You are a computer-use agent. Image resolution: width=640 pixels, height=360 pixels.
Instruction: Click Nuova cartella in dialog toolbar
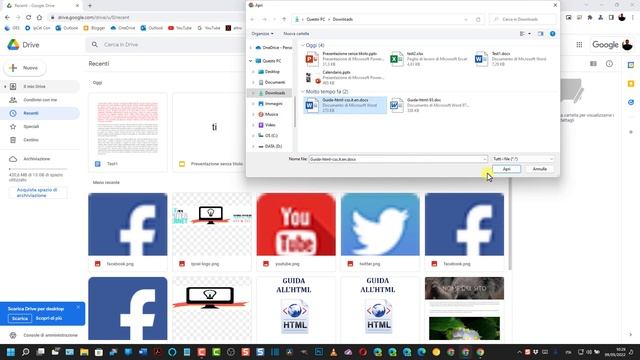pyautogui.click(x=296, y=33)
